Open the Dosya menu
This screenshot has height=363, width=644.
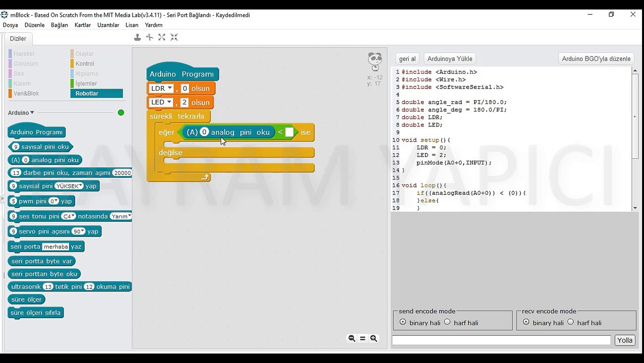click(x=11, y=25)
